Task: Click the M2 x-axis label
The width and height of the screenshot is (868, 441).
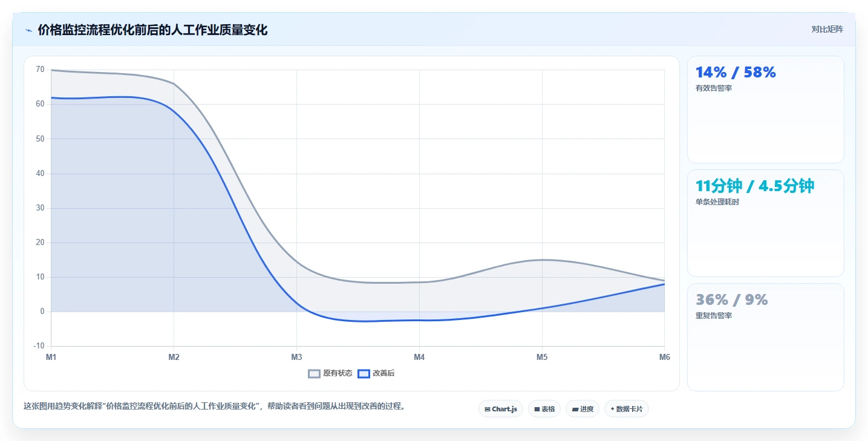Action: [x=174, y=358]
